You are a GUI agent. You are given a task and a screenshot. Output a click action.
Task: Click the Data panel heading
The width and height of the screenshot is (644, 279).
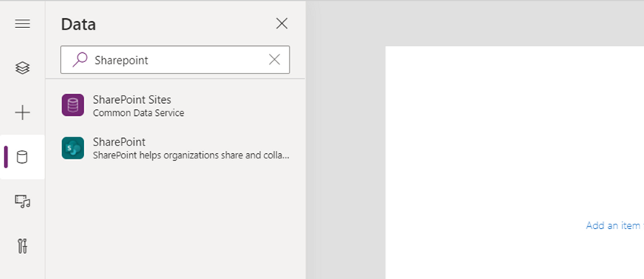point(79,24)
